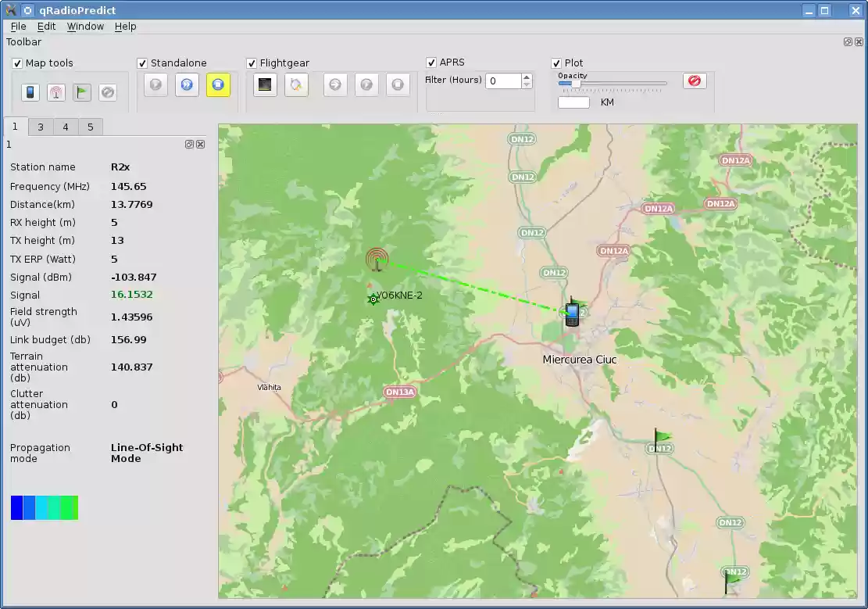This screenshot has height=609, width=868.
Task: Open the Window menu
Action: click(85, 26)
